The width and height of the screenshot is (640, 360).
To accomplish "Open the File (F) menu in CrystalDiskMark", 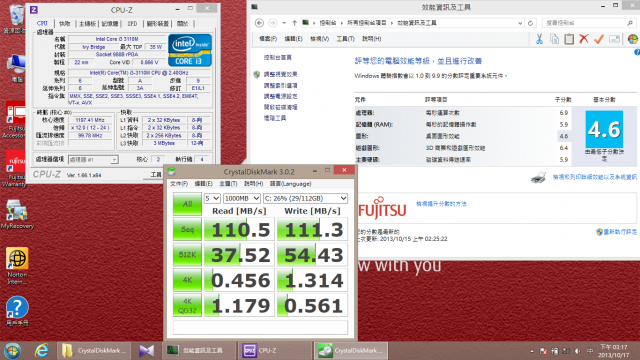I will click(x=179, y=184).
